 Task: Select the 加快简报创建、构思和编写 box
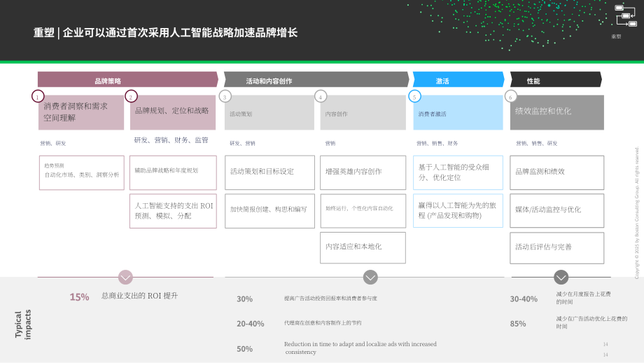point(269,211)
